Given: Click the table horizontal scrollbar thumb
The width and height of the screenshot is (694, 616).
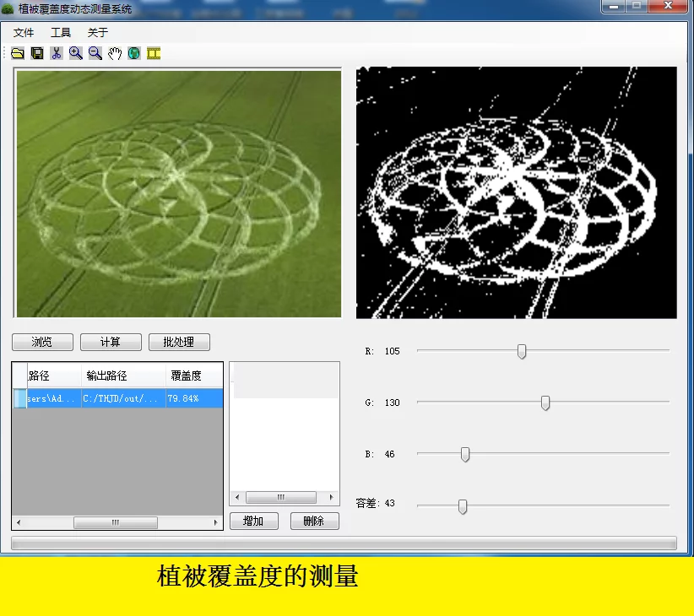Looking at the screenshot, I should [x=116, y=522].
